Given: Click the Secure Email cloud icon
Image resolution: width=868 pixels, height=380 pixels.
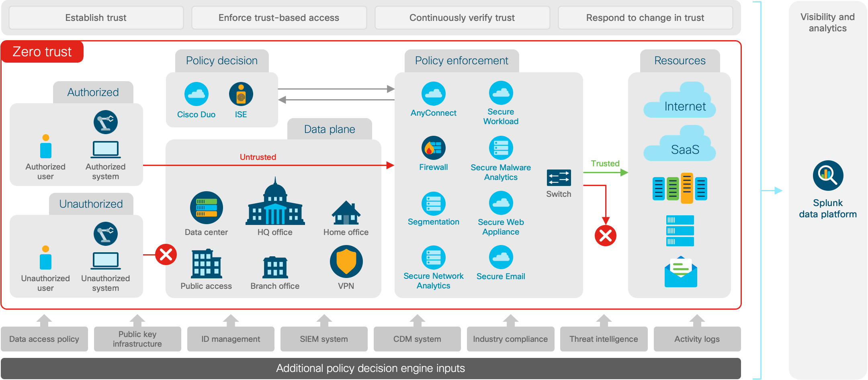Looking at the screenshot, I should (x=501, y=257).
